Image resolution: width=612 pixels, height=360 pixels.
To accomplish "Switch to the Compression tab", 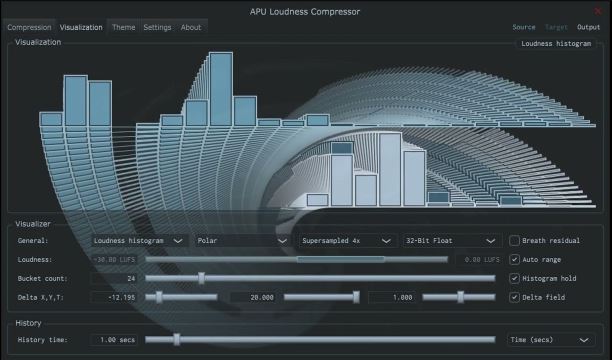I will (x=29, y=27).
